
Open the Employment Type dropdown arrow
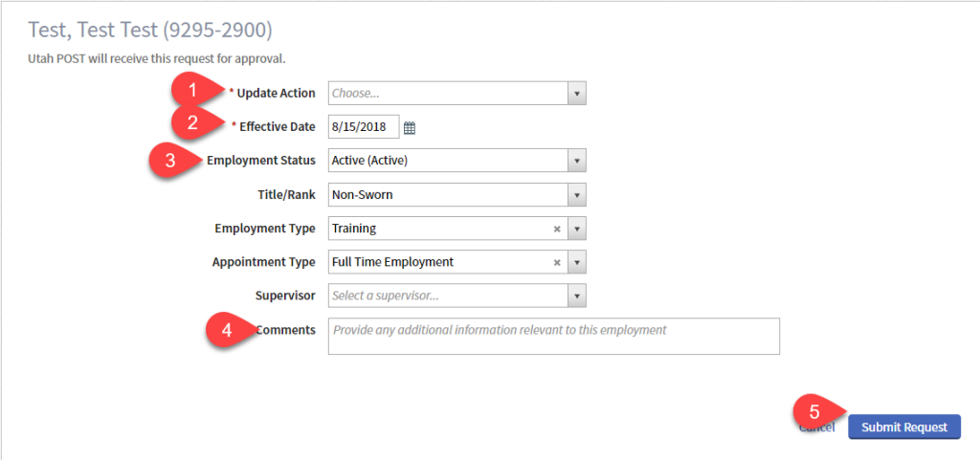click(576, 229)
